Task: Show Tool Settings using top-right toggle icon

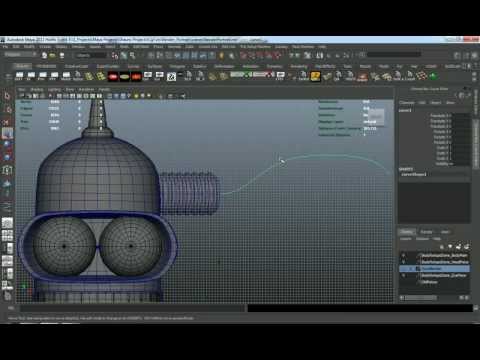Action: [x=467, y=55]
